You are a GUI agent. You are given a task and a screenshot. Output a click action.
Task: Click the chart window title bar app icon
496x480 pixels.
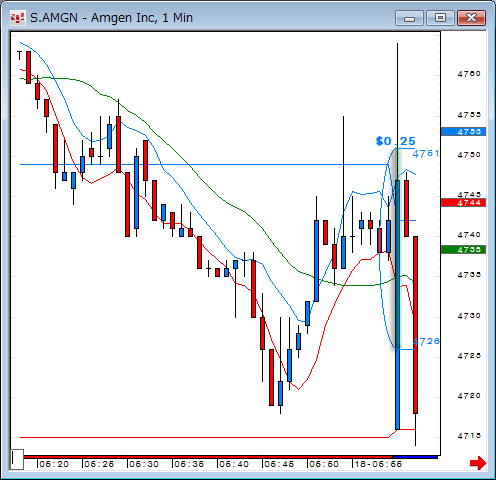coord(17,18)
